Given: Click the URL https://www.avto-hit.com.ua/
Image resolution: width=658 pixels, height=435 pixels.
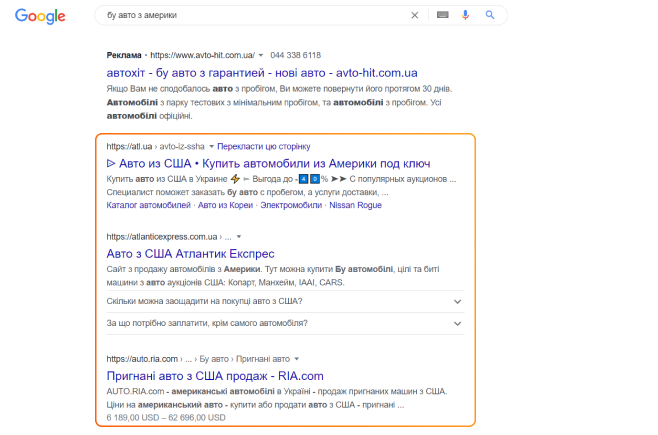Looking at the screenshot, I should (202, 55).
